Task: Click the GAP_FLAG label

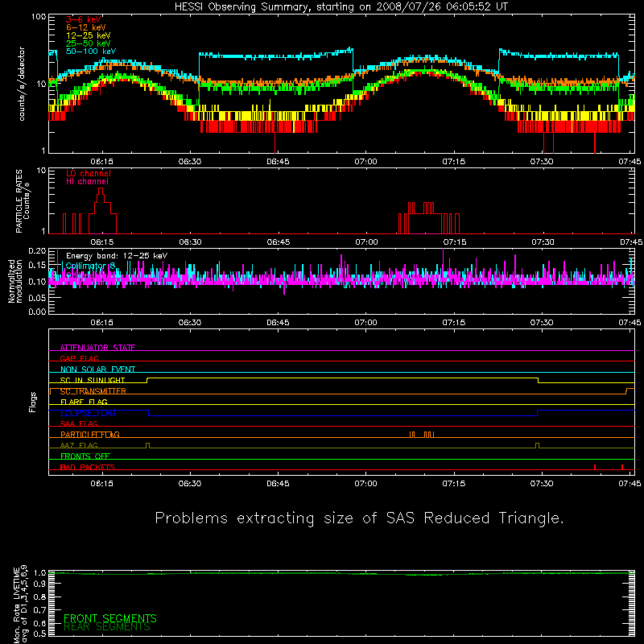Action: point(79,358)
